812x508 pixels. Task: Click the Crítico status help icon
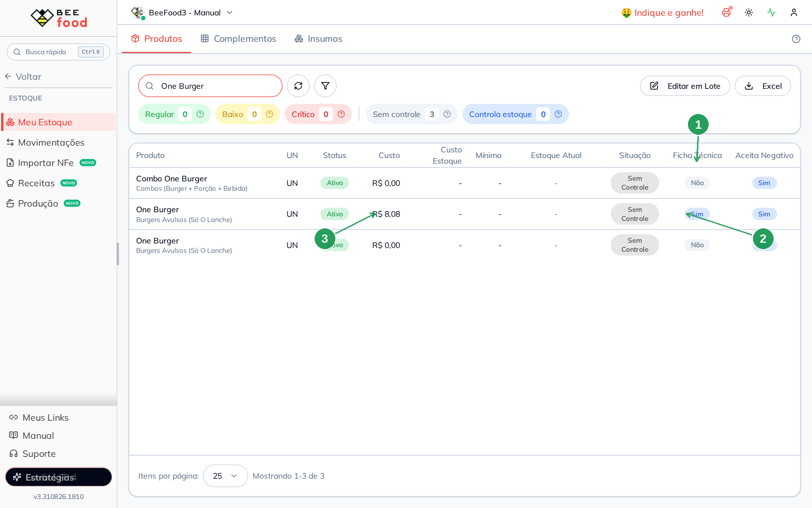coord(341,114)
